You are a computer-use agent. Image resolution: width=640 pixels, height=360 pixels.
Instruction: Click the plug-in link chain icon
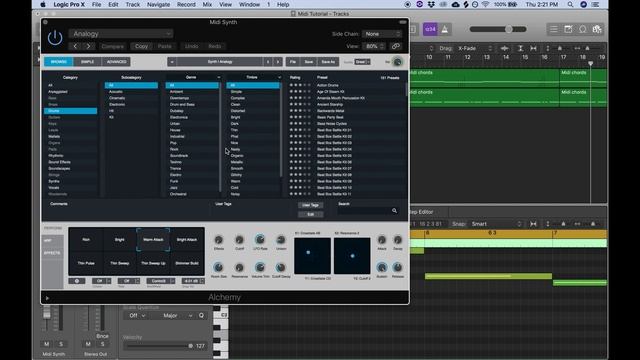click(396, 46)
